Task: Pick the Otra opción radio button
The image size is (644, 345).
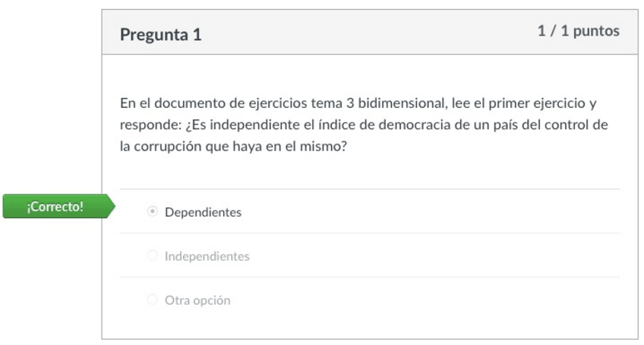Action: [153, 300]
